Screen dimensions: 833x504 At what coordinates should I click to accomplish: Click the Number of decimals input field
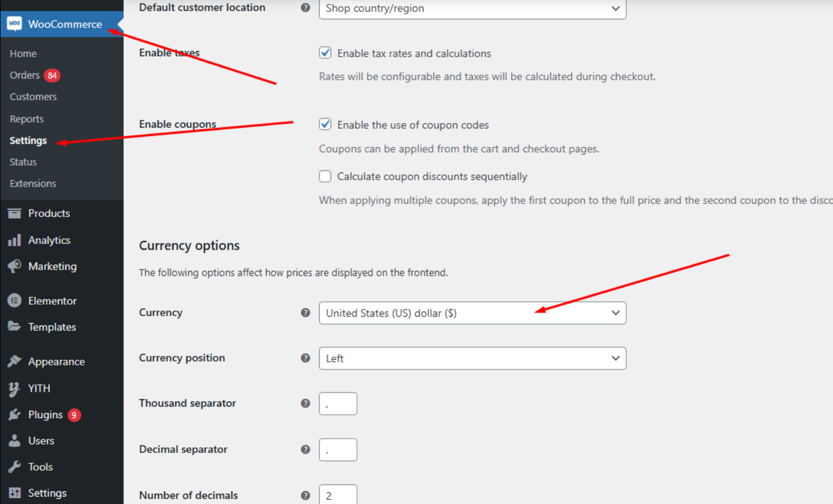(x=338, y=495)
